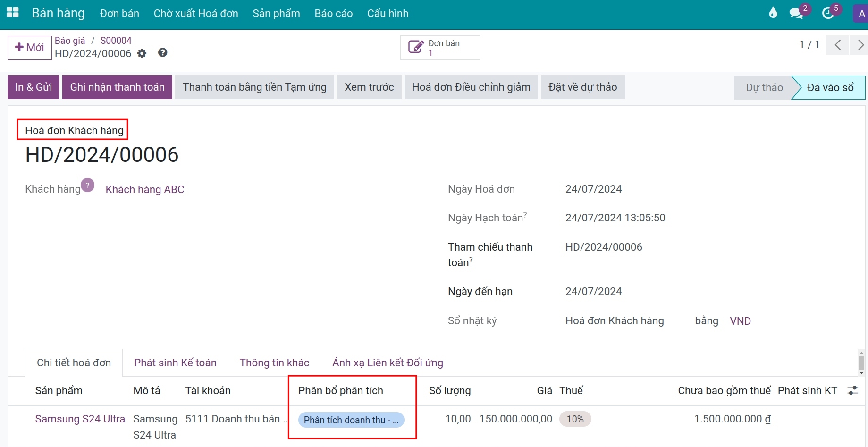Click the tooltip question mark beside Khách hàng

point(87,185)
